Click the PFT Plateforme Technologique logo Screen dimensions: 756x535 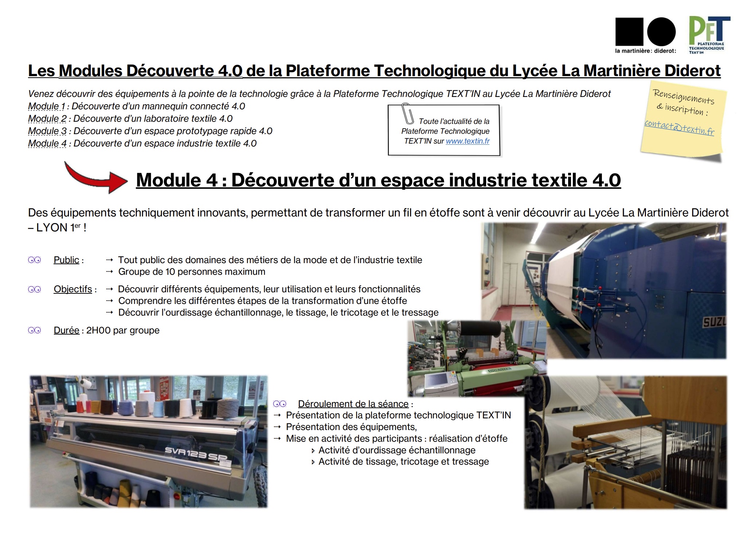[709, 35]
